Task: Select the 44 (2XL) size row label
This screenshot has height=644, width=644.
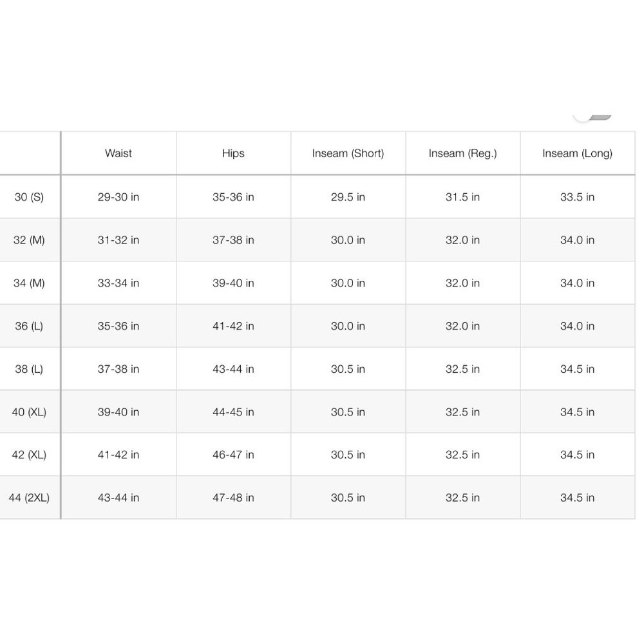Action: (x=29, y=498)
